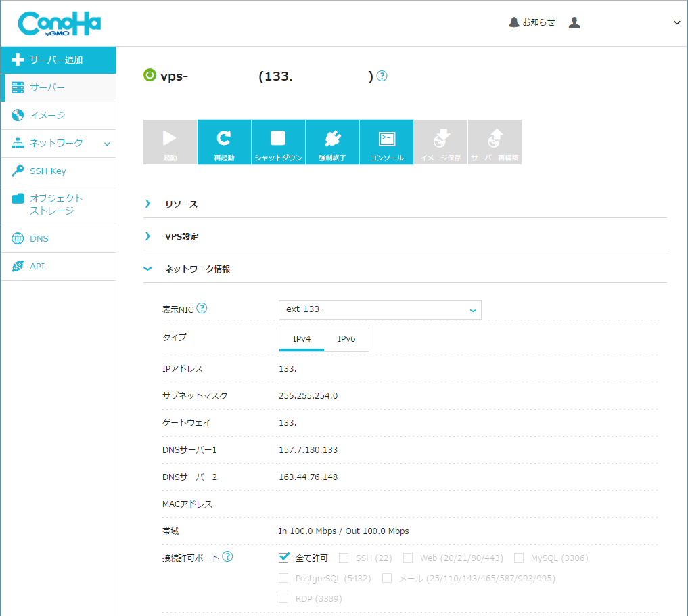Expand the VPS設定 section
The width and height of the screenshot is (688, 616).
coord(181,237)
